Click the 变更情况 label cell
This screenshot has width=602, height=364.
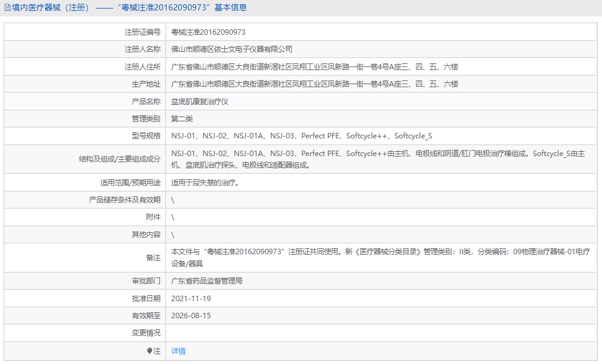click(x=85, y=333)
